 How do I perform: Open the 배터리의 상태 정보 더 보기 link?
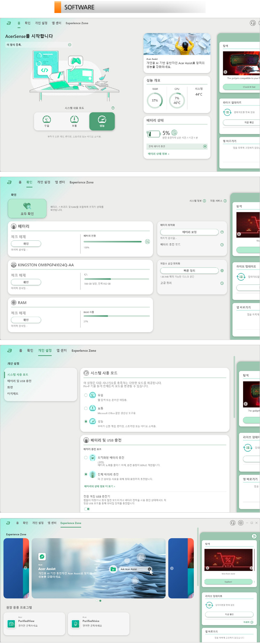click(99, 486)
